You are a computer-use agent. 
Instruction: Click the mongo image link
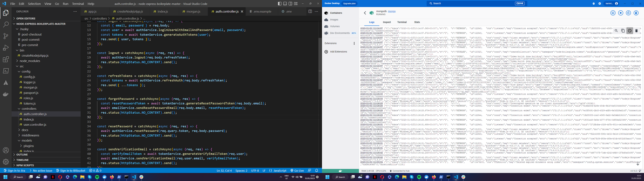tap(392, 11)
